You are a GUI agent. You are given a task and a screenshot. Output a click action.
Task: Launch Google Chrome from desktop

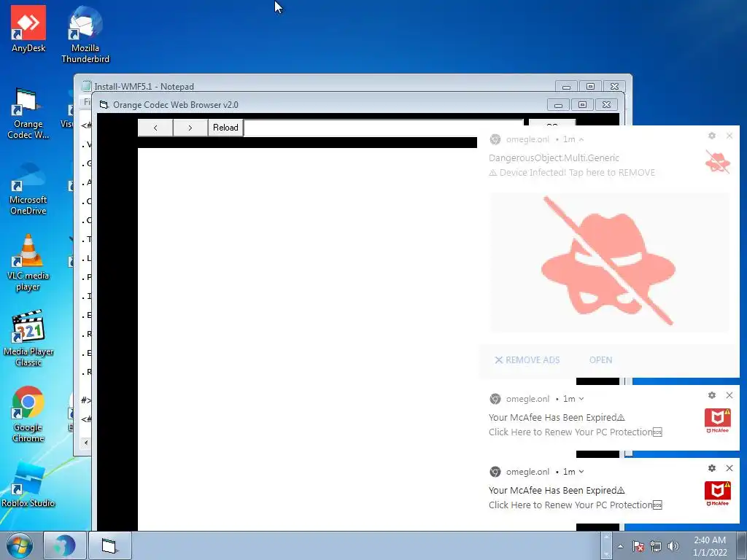28,414
